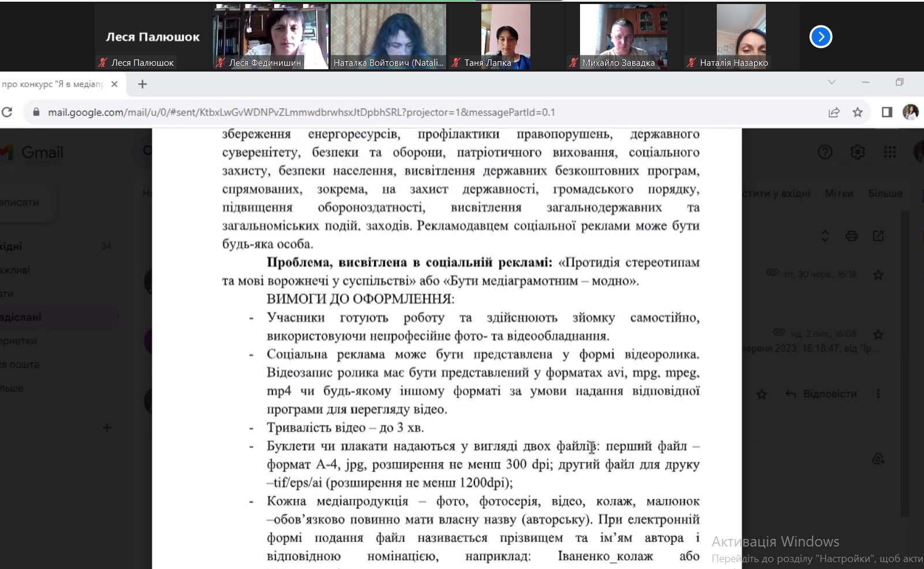Print the email using the printer icon
This screenshot has height=569, width=924.
(851, 236)
